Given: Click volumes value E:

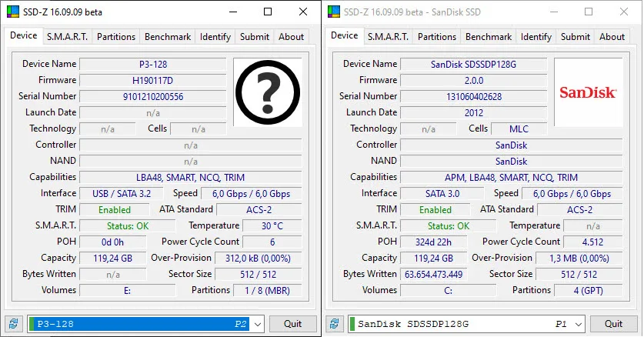Looking at the screenshot, I should [x=127, y=290].
